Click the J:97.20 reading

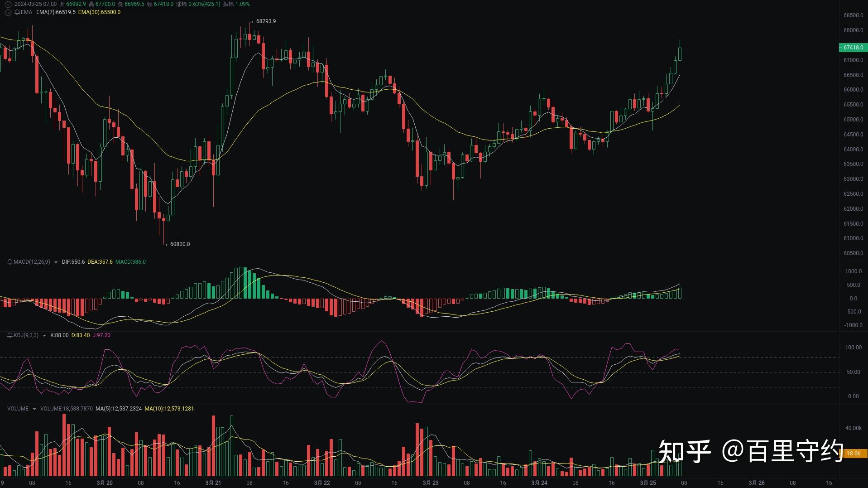(x=101, y=335)
